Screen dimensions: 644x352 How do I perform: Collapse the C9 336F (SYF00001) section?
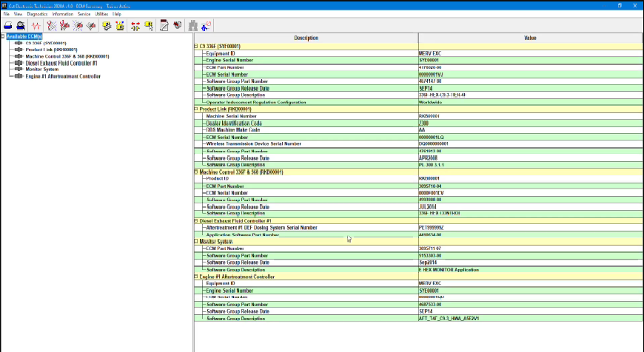[x=196, y=46]
